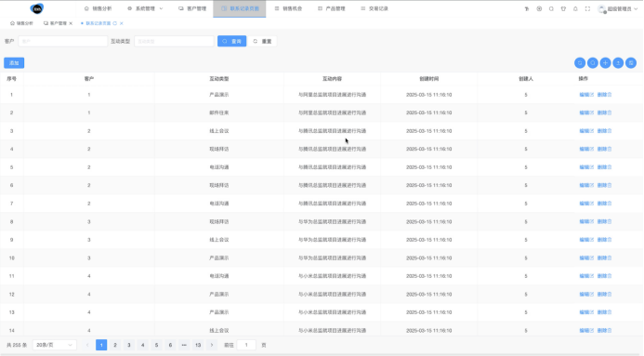Switch to the 客户管理 page tab
This screenshot has width=644, height=356.
55,23
